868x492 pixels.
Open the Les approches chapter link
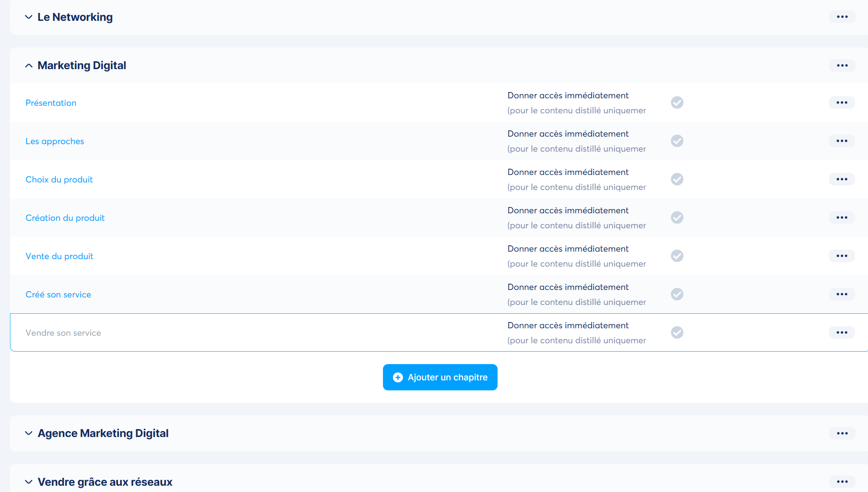click(x=55, y=141)
